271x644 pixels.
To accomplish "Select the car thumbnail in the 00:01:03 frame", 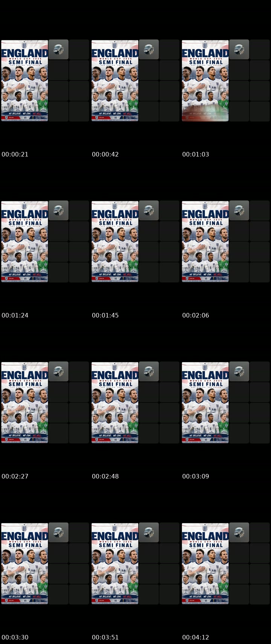I will pyautogui.click(x=239, y=49).
